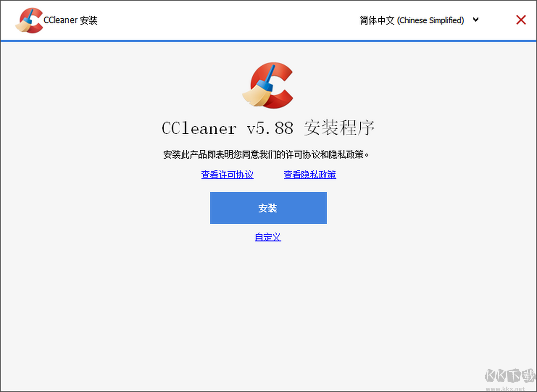
Task: Click the blue 安装 install button
Action: coord(268,208)
